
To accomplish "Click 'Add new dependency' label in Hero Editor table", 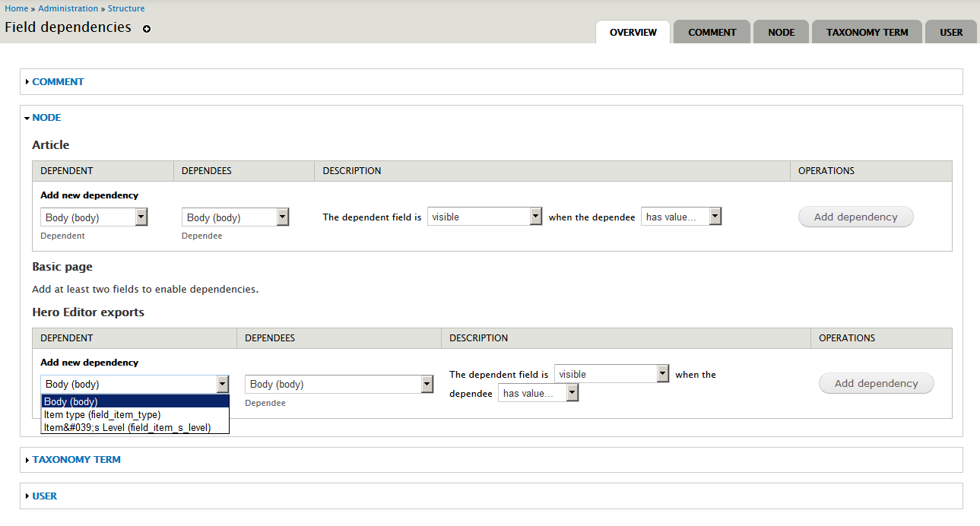I will click(x=90, y=363).
